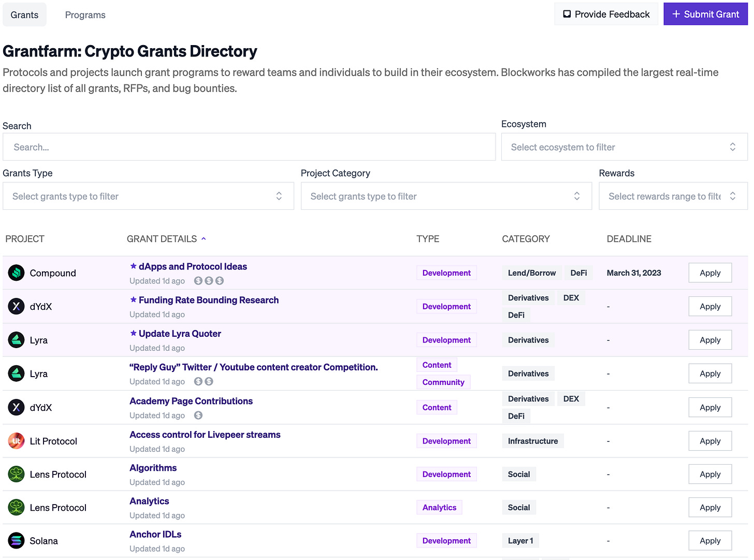Viewport: 754px width, 560px height.
Task: Click featured star beside Funding Rate Bounding Research
Action: click(x=133, y=299)
